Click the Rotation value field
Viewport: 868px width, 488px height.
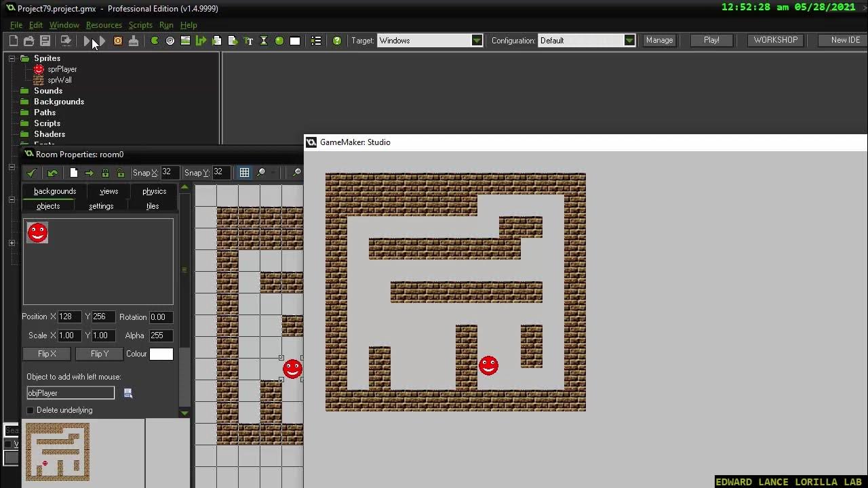pos(161,317)
